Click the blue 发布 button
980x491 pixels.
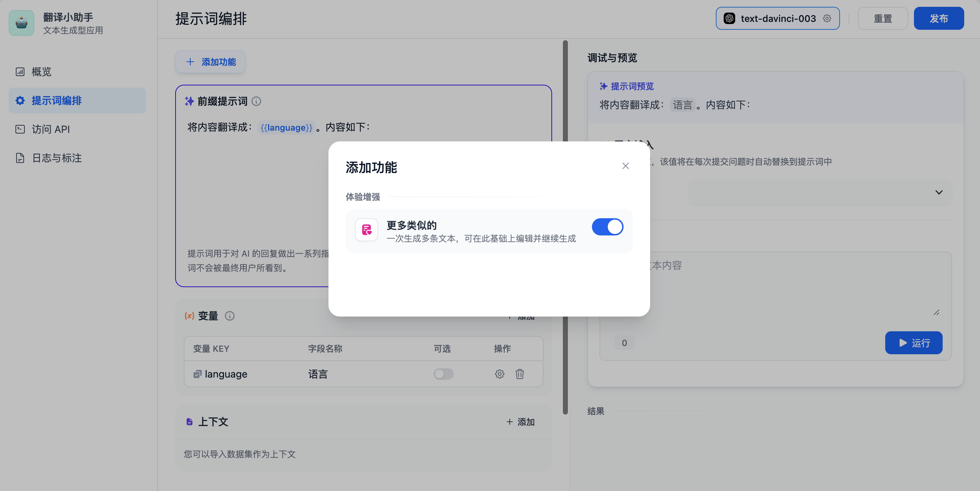coord(938,18)
